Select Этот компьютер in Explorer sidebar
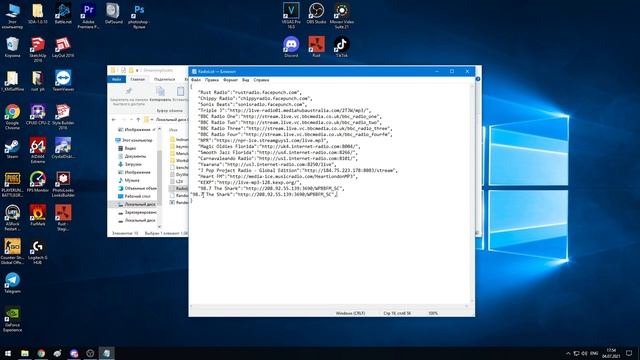 click(134, 140)
